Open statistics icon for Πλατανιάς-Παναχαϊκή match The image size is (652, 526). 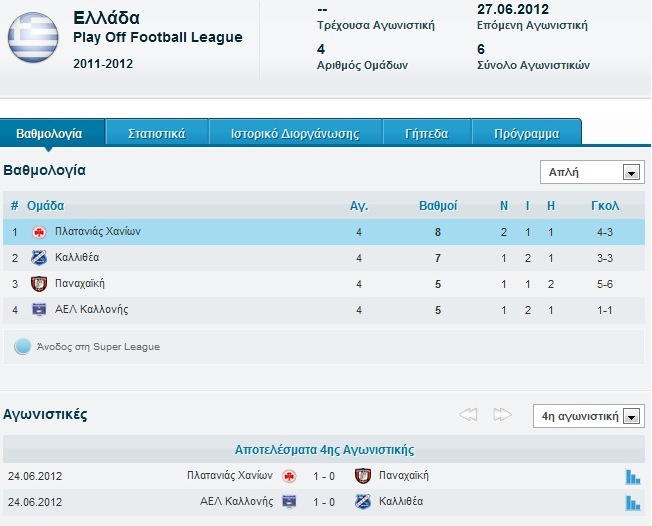(x=632, y=477)
